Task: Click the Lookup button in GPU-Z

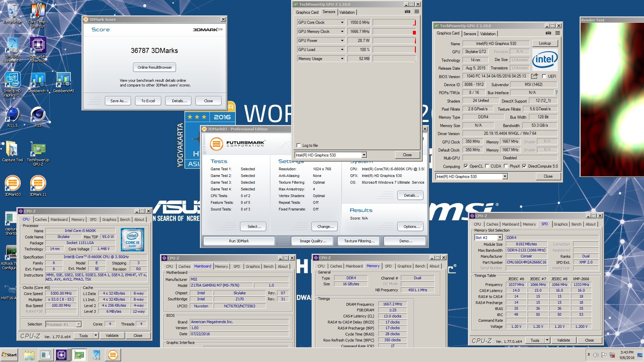Action: (545, 43)
